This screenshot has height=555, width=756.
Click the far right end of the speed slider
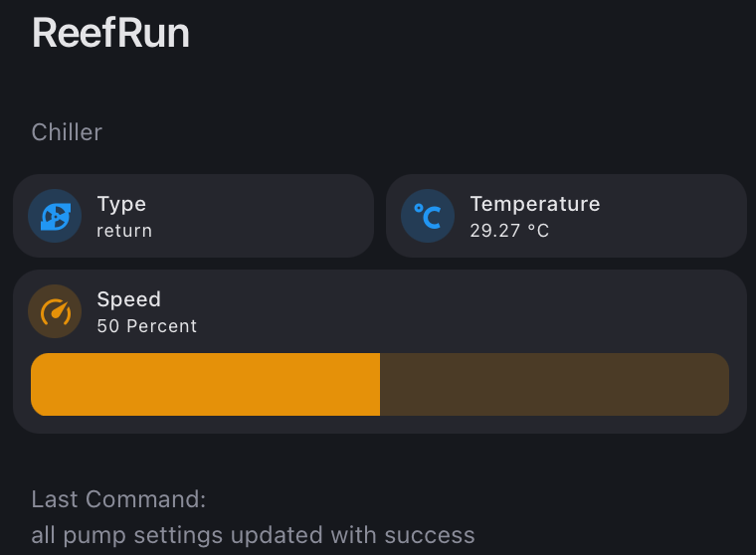[x=723, y=384]
